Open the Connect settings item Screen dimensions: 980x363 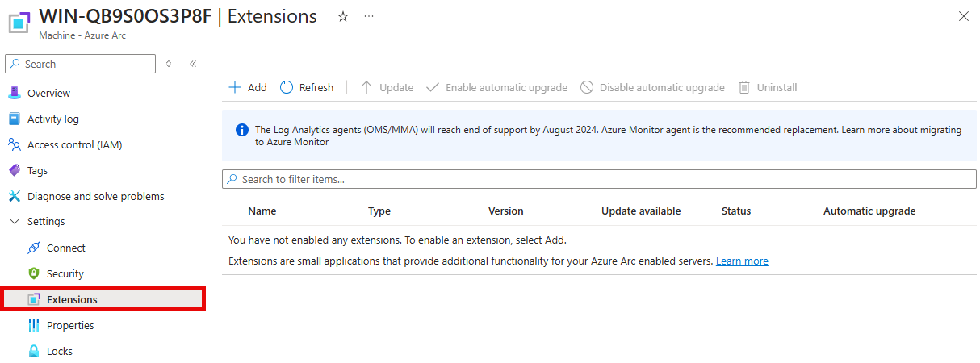65,248
